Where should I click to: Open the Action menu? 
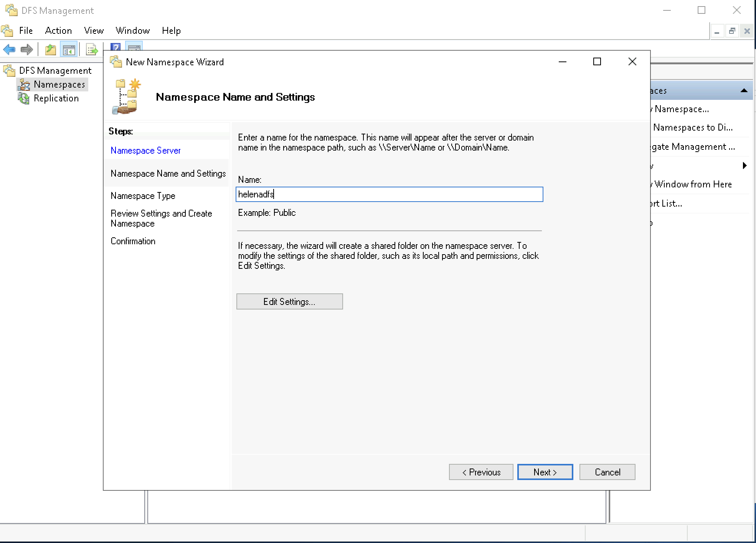[58, 31]
